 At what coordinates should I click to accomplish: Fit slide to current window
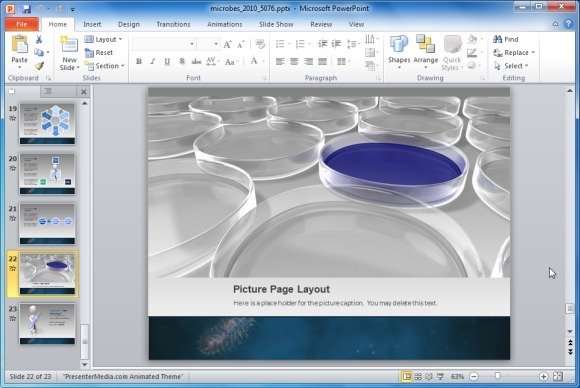[557, 377]
